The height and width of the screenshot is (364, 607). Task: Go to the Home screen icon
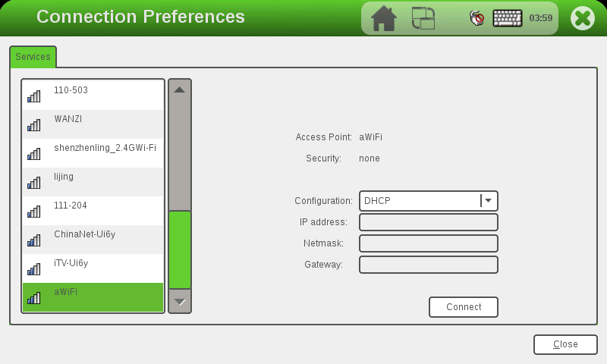(384, 18)
